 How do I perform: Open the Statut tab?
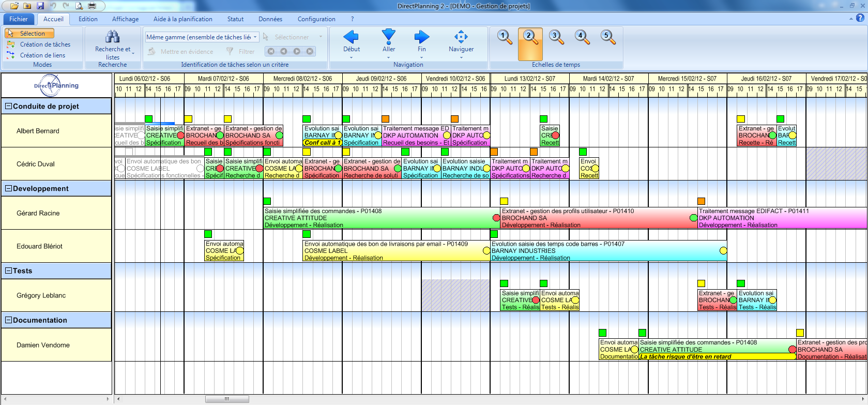click(x=235, y=19)
